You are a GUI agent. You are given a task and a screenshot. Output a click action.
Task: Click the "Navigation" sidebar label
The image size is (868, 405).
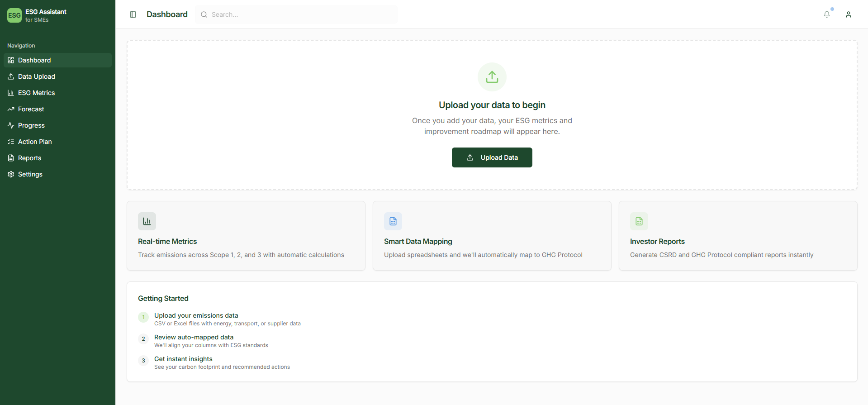(x=21, y=46)
